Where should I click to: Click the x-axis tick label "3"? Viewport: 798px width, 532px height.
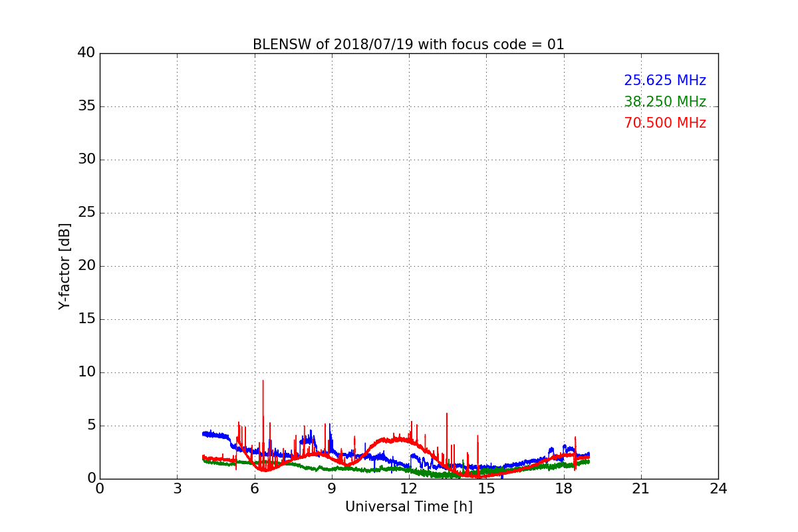click(177, 488)
